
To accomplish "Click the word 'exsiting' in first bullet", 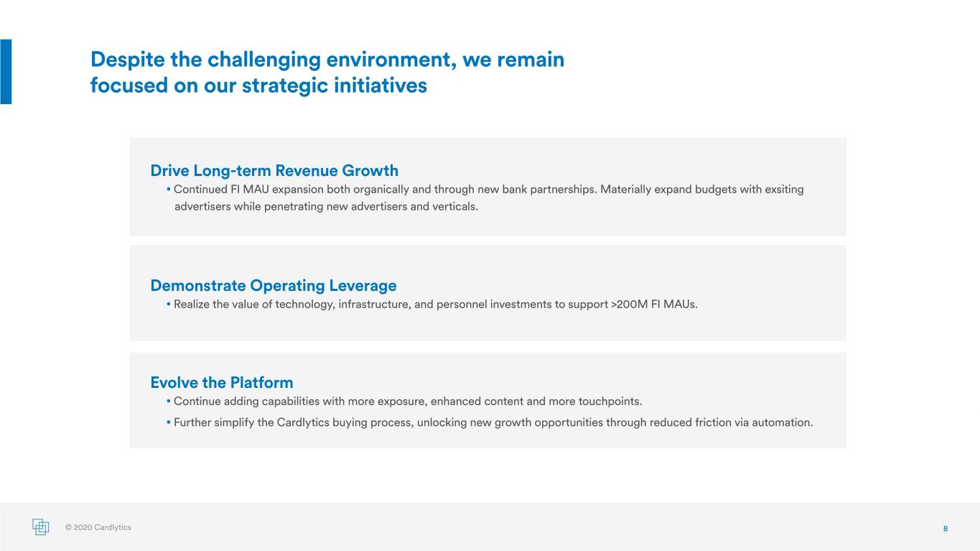I will (784, 190).
